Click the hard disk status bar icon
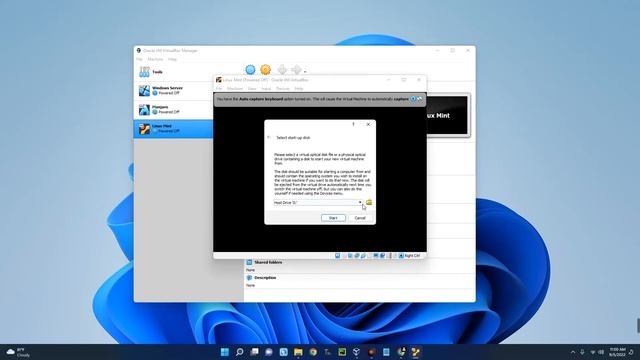 click(x=338, y=256)
